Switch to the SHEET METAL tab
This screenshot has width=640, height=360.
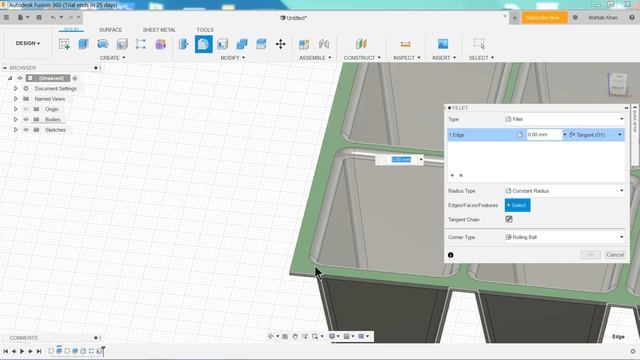[159, 30]
